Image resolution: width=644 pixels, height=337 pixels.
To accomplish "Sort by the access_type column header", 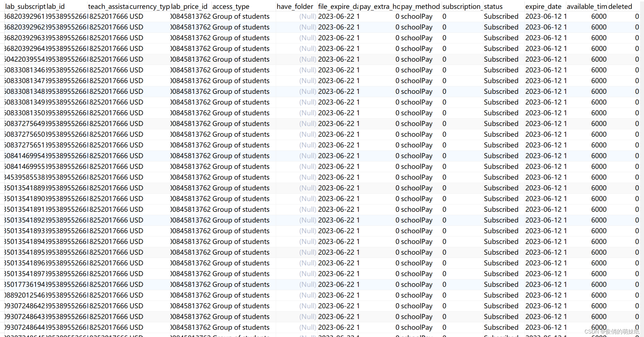I will point(230,6).
